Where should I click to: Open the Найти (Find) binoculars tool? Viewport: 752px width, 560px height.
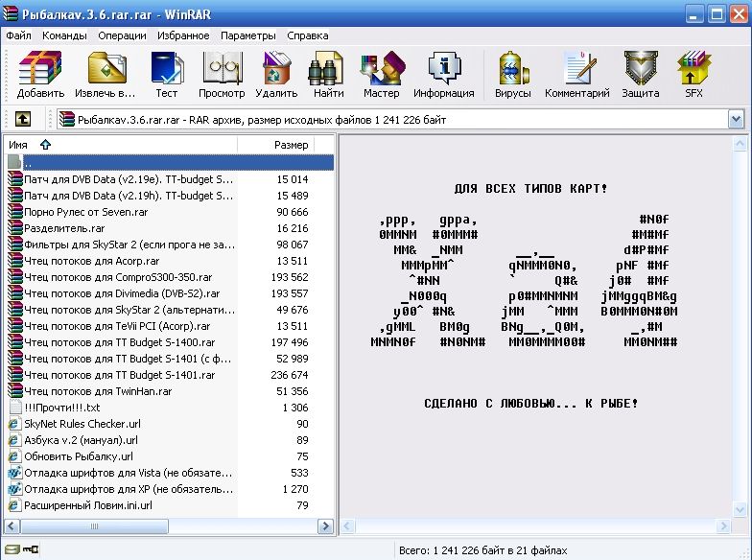(x=328, y=75)
